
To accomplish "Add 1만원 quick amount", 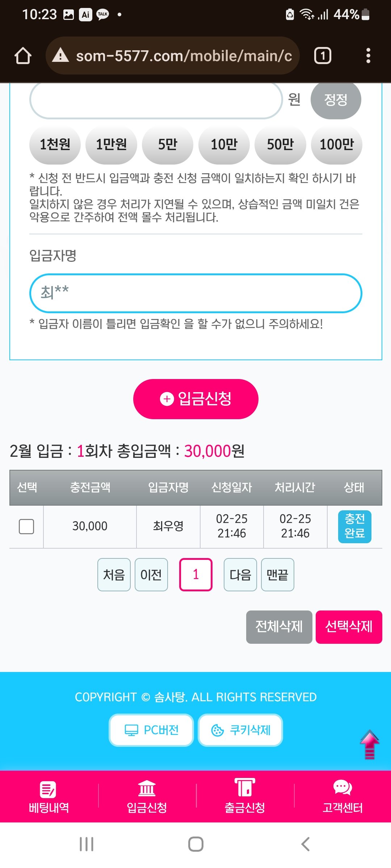I will coord(111,145).
